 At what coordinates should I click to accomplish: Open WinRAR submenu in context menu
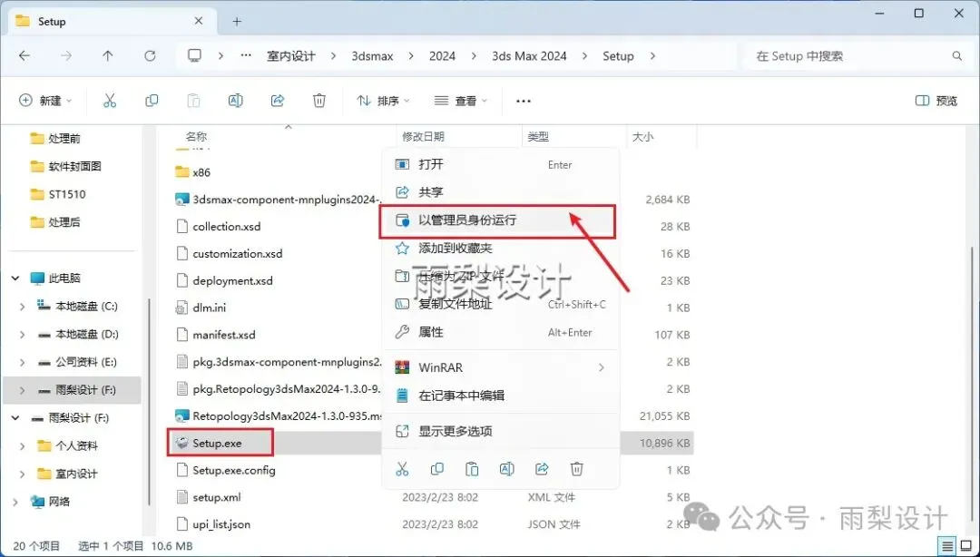(500, 367)
